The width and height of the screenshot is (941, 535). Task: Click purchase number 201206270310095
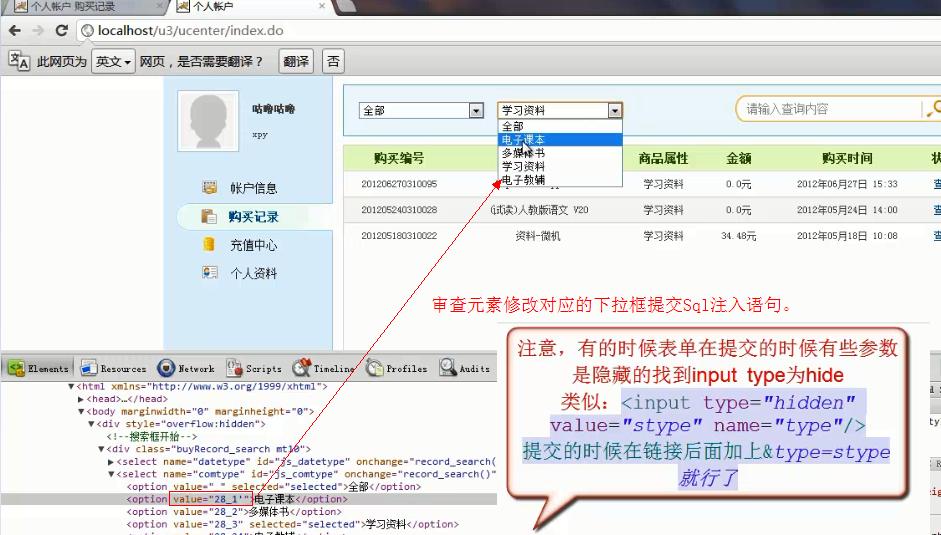tap(399, 184)
